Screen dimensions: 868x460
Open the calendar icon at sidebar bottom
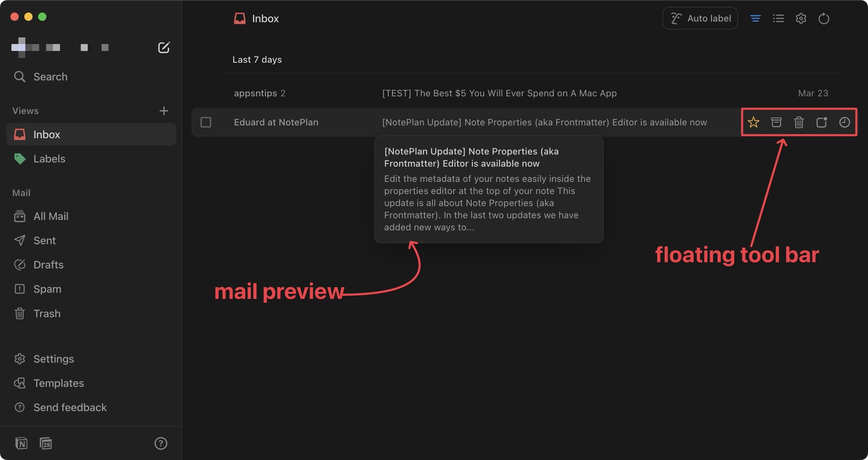(x=46, y=443)
